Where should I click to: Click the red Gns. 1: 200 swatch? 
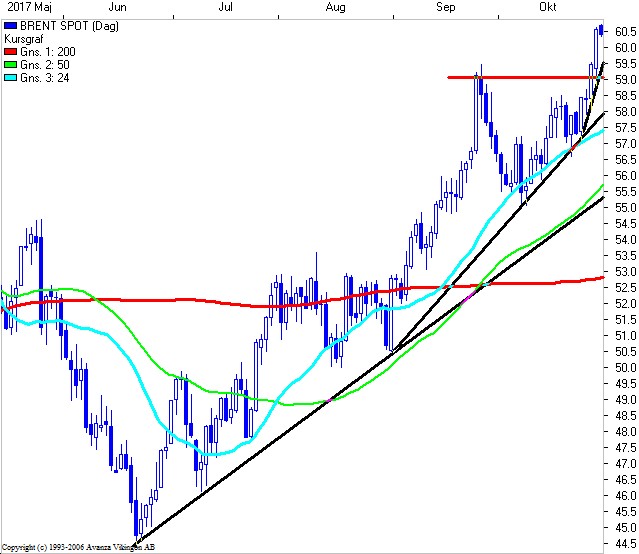click(x=10, y=52)
